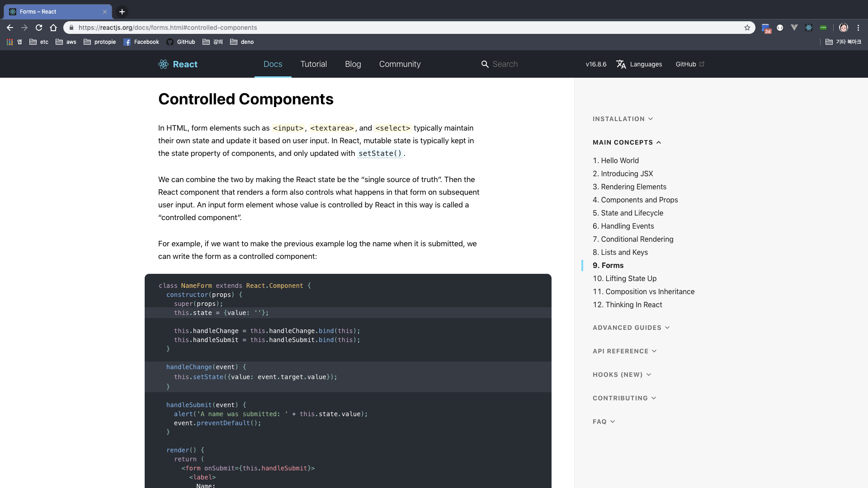Reload the page with refresh icon
Viewport: 868px width, 488px height.
point(39,28)
